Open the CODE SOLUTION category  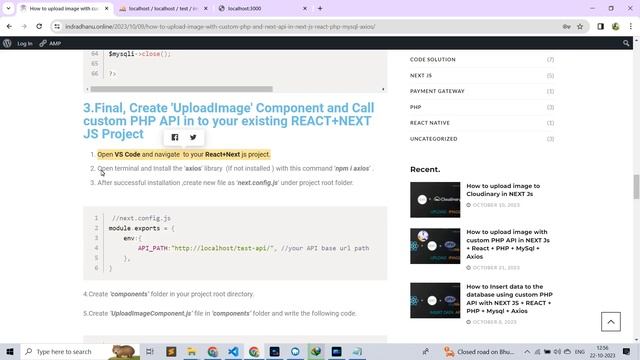pos(433,60)
